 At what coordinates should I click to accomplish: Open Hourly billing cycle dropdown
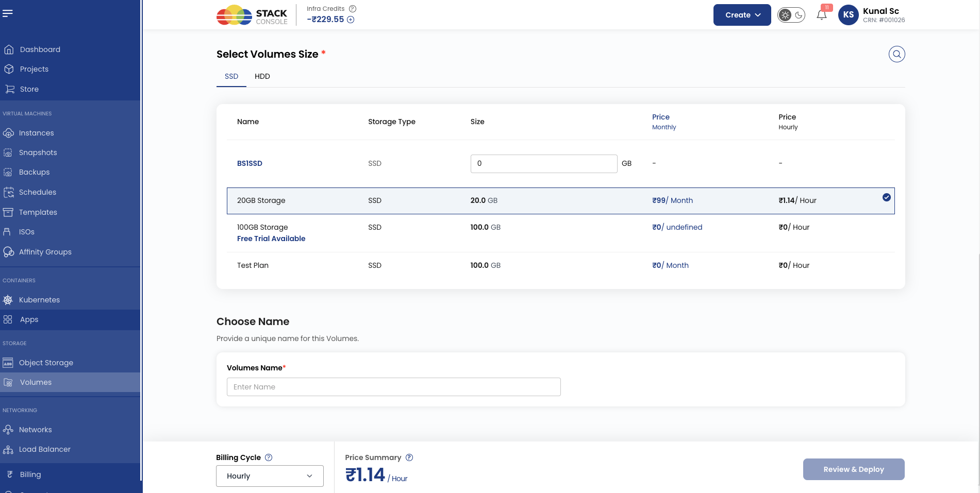270,476
